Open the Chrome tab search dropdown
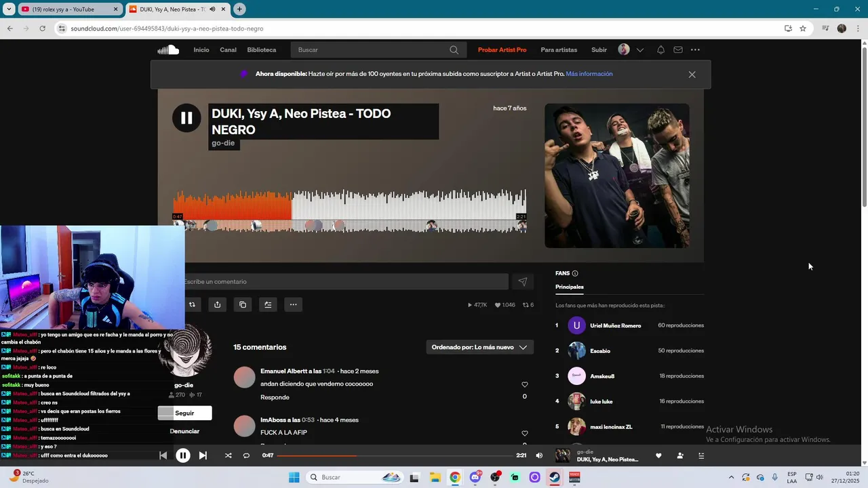 click(9, 9)
